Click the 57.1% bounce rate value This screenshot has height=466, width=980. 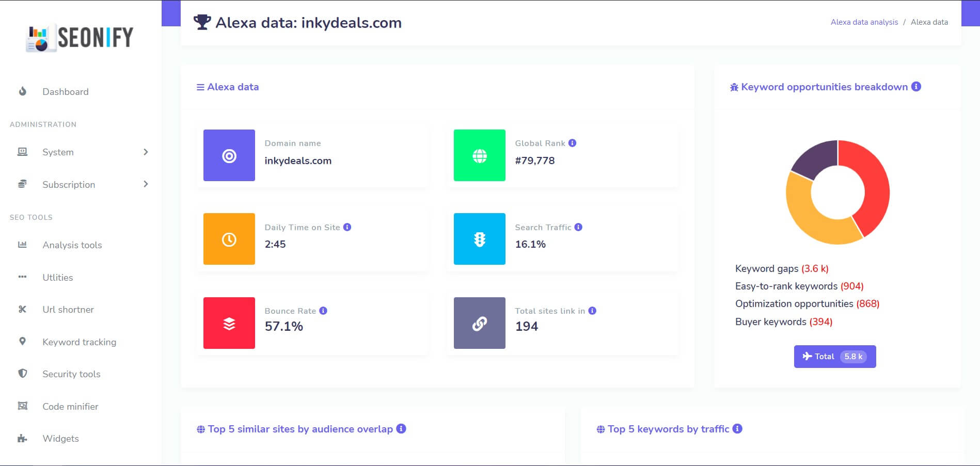click(x=284, y=326)
